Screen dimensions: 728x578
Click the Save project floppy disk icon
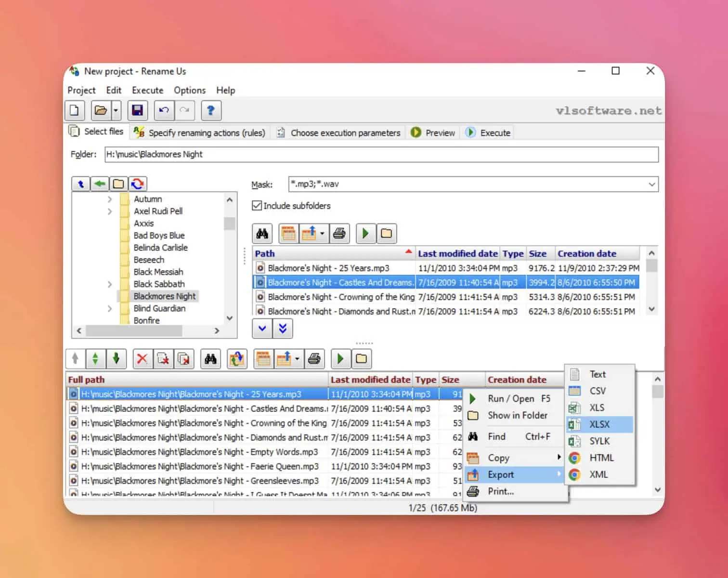(x=137, y=111)
